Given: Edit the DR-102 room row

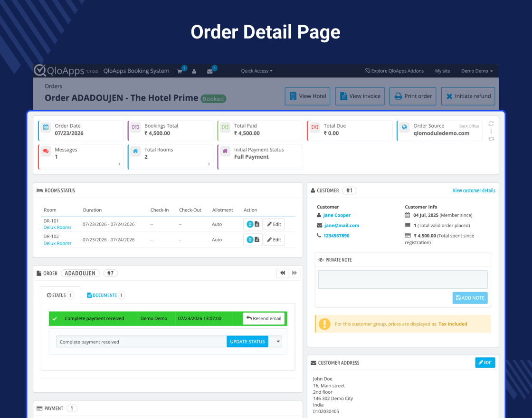Looking at the screenshot, I should [274, 240].
